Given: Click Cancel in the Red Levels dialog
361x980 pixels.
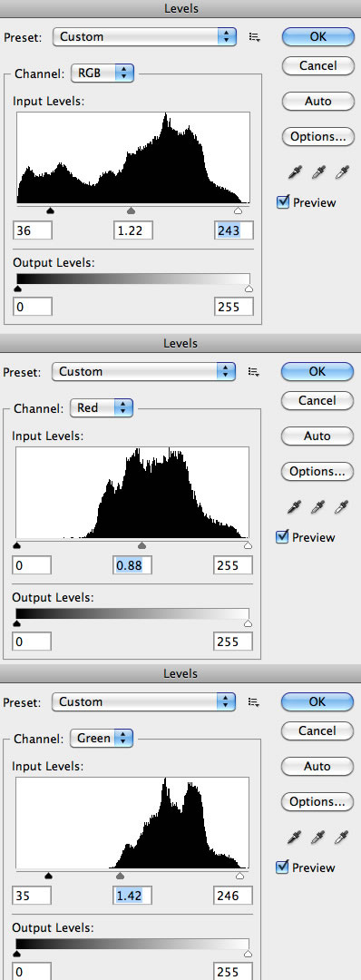Looking at the screenshot, I should (317, 401).
